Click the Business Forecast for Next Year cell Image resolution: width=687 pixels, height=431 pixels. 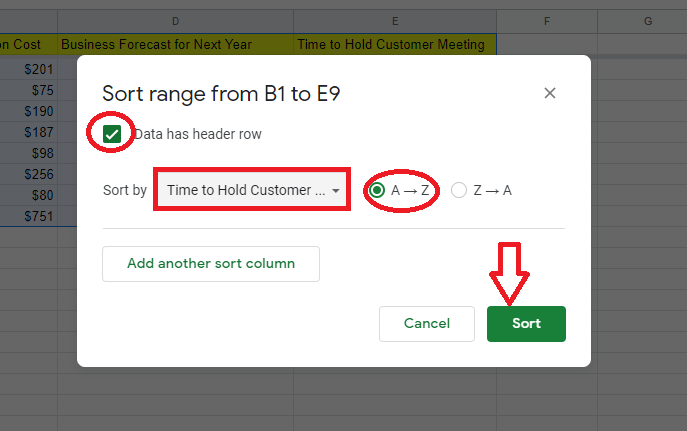coord(175,44)
